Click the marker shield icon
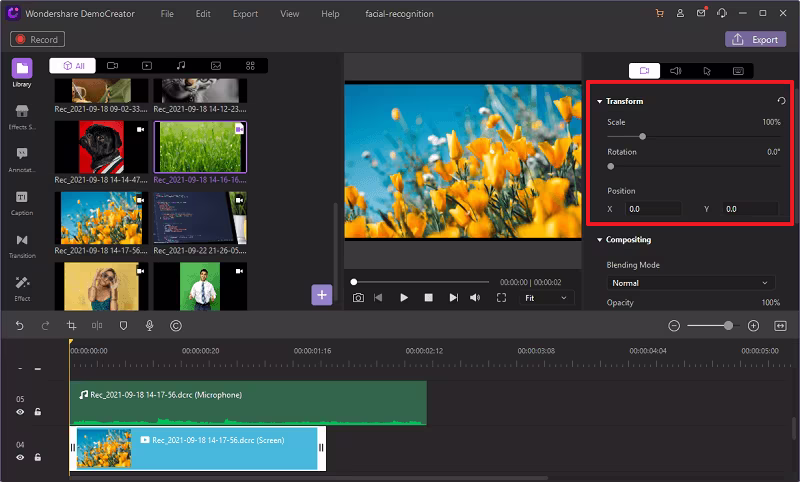 pos(123,325)
